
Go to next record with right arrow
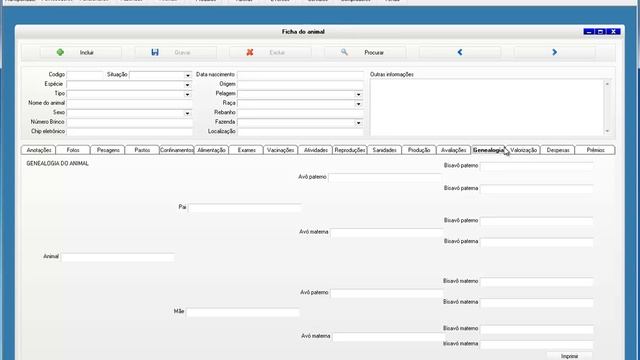coord(554,52)
